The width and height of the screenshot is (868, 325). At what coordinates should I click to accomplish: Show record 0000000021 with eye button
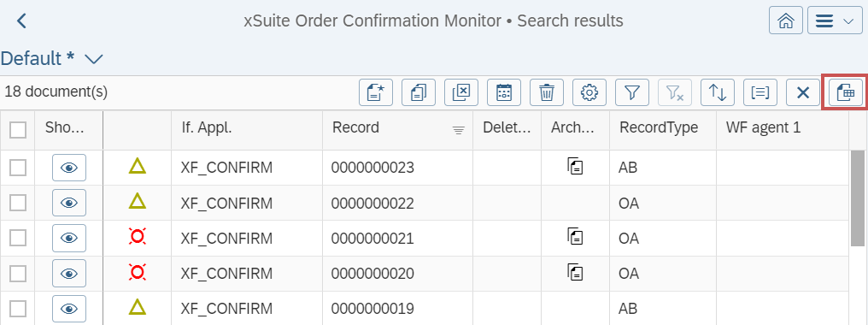tap(69, 238)
